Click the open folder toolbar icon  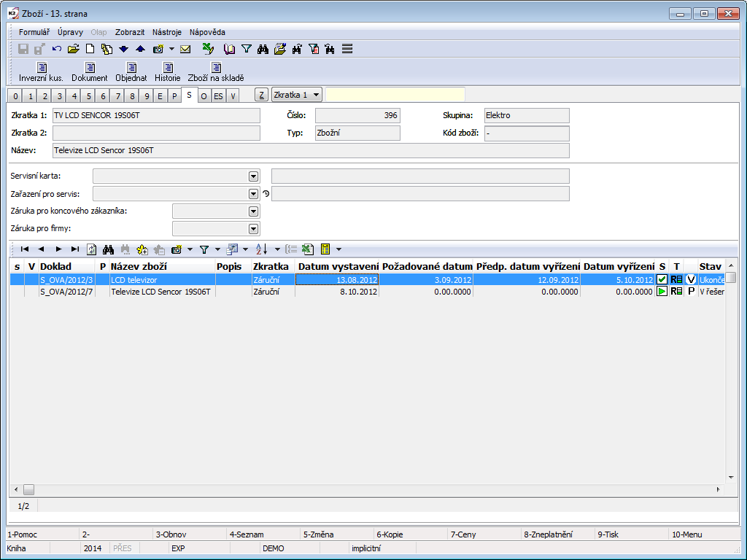[73, 49]
